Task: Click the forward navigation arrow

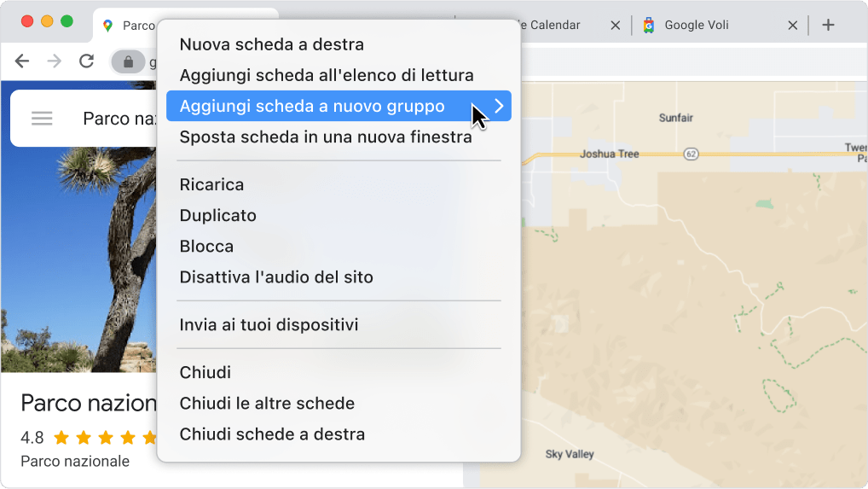Action: 54,61
